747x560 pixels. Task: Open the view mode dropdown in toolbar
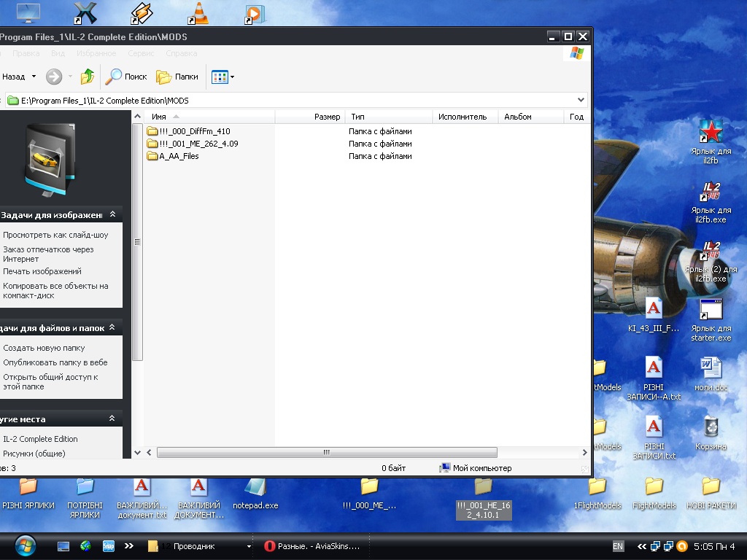tap(232, 77)
